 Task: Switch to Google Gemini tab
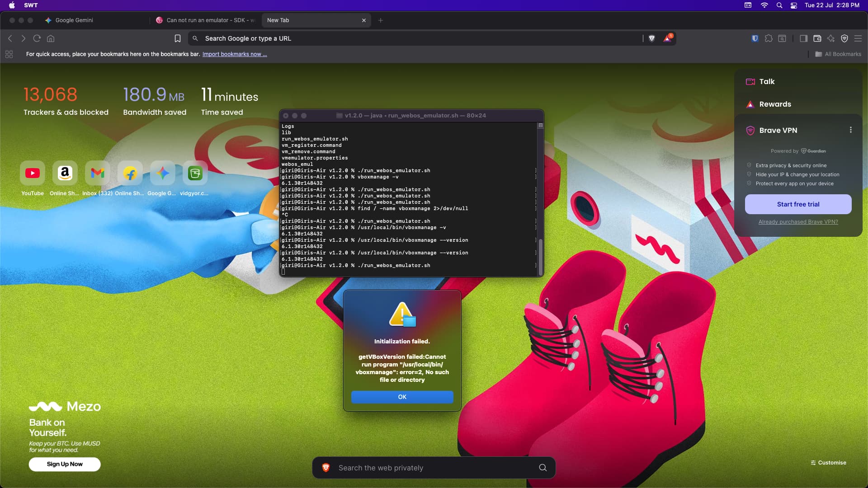(74, 20)
